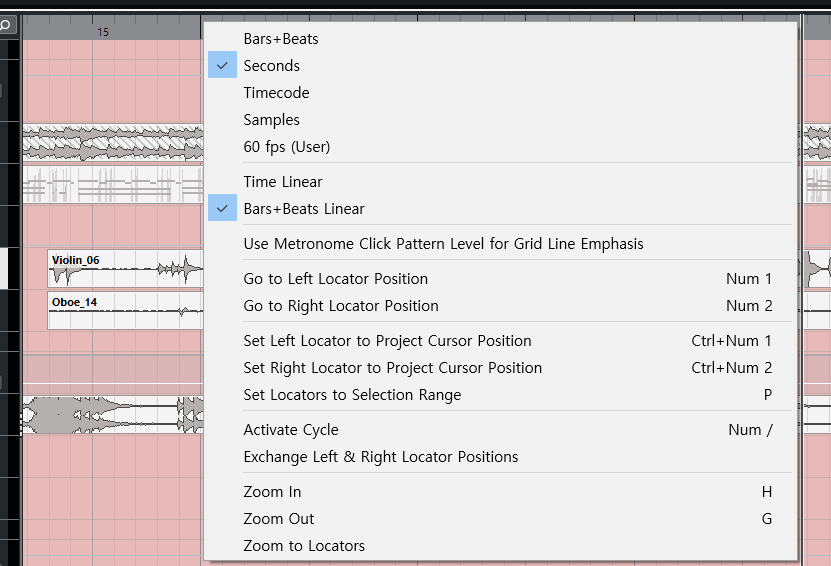Choose Zoom Out from the menu
The image size is (831, 566).
pos(278,519)
